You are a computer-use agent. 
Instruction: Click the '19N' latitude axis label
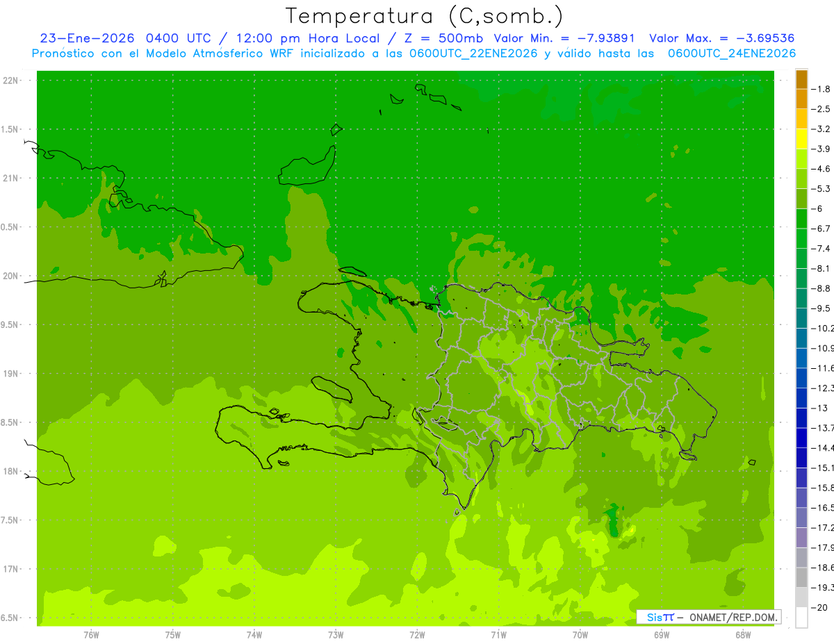click(x=10, y=374)
